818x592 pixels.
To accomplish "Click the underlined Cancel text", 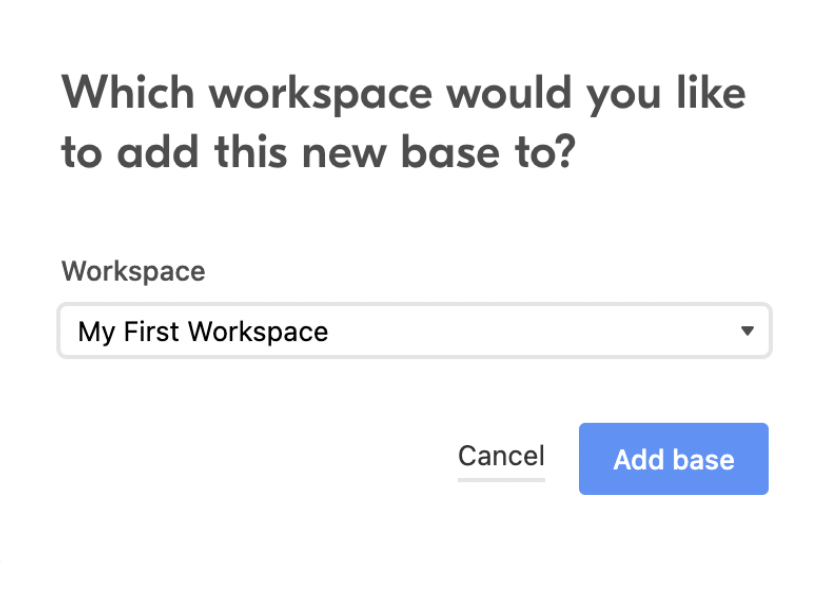I will click(x=501, y=456).
